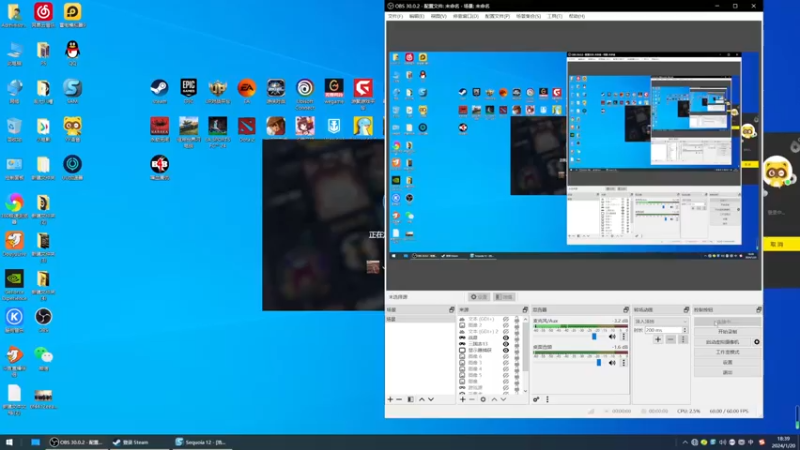Mute the Mic/Aux speaker icon

click(612, 337)
